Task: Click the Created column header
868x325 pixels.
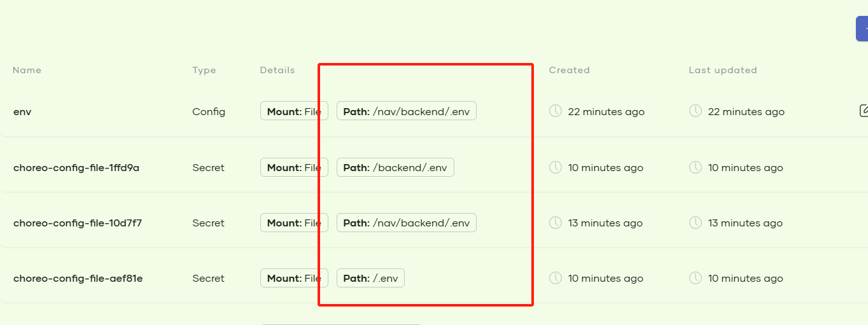Action: coord(570,70)
